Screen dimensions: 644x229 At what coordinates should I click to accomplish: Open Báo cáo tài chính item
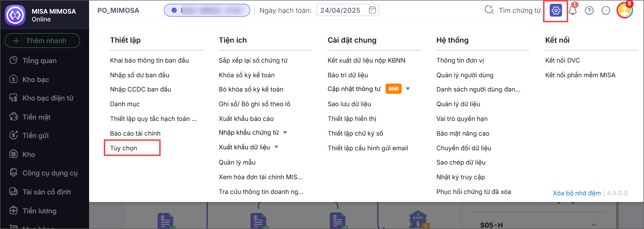point(135,133)
